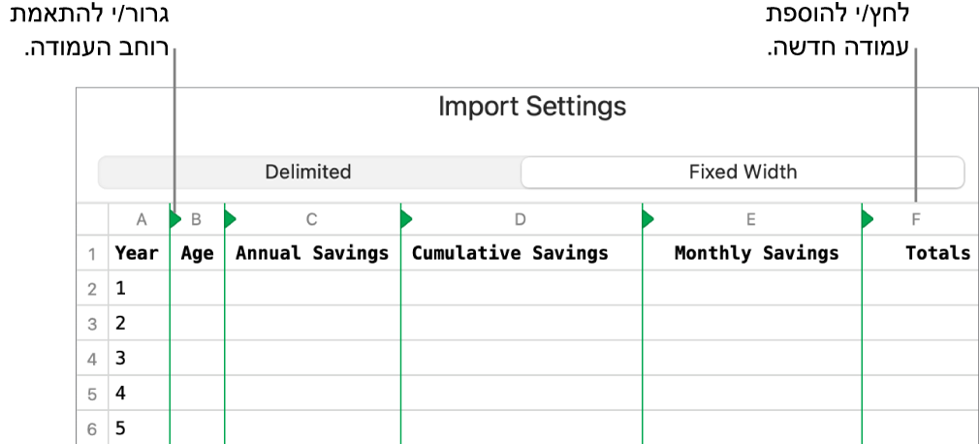Click the Year header cell
The width and height of the screenshot is (980, 444).
click(x=137, y=254)
